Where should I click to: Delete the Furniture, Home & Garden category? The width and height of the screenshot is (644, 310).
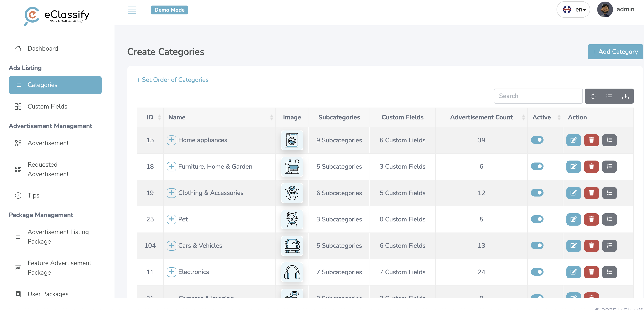click(591, 166)
